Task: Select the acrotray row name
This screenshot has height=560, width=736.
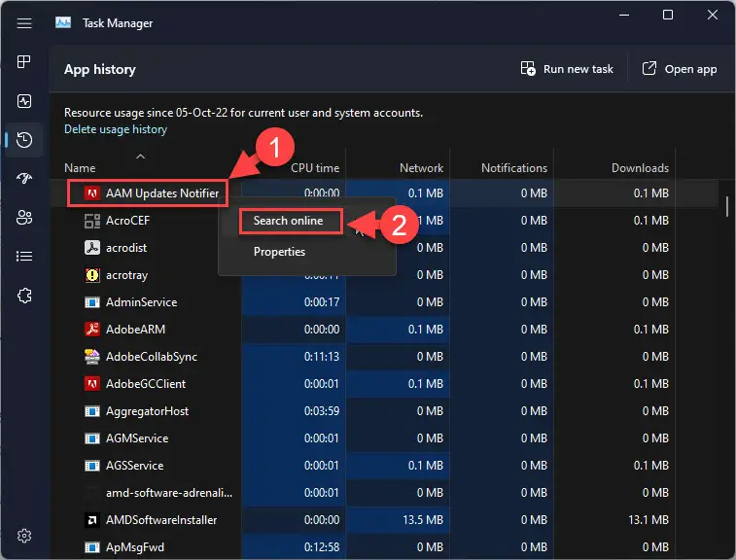Action: (x=126, y=275)
